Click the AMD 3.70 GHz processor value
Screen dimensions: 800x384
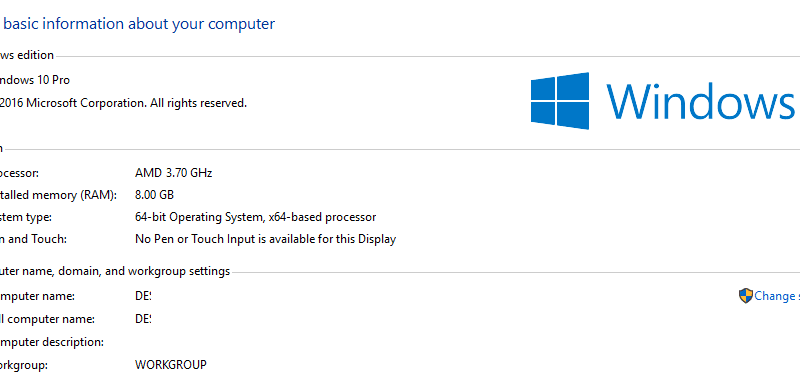point(173,173)
